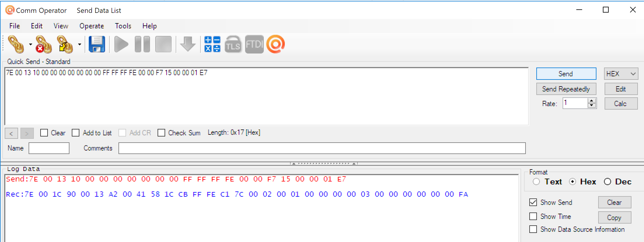Click the Comments input field
The width and height of the screenshot is (644, 242).
[x=322, y=148]
